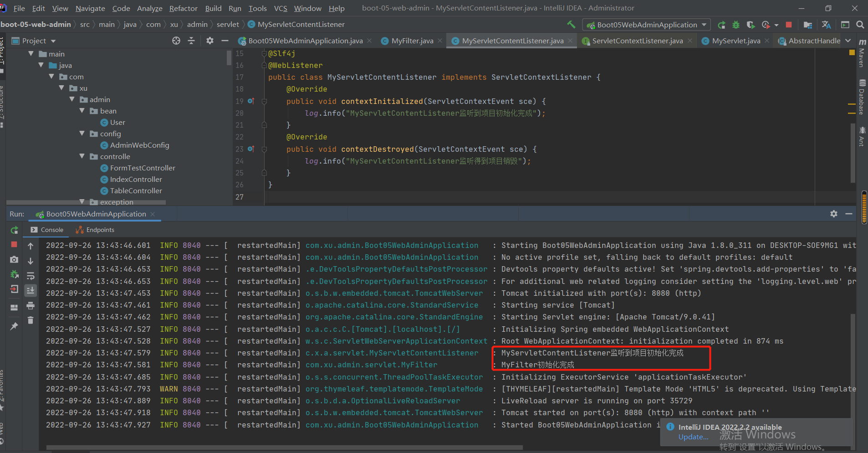This screenshot has width=868, height=453.
Task: Stop the process in Run panel
Action: click(14, 245)
